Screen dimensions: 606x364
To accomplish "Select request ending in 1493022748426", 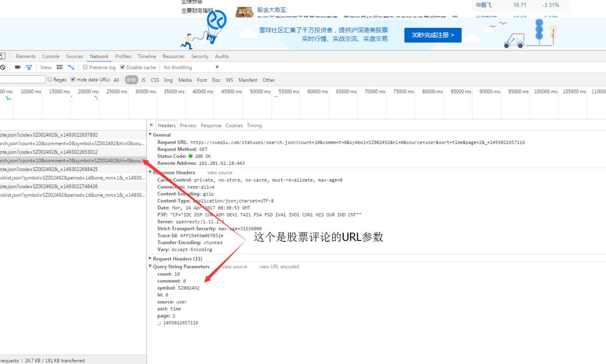I will point(73,186).
